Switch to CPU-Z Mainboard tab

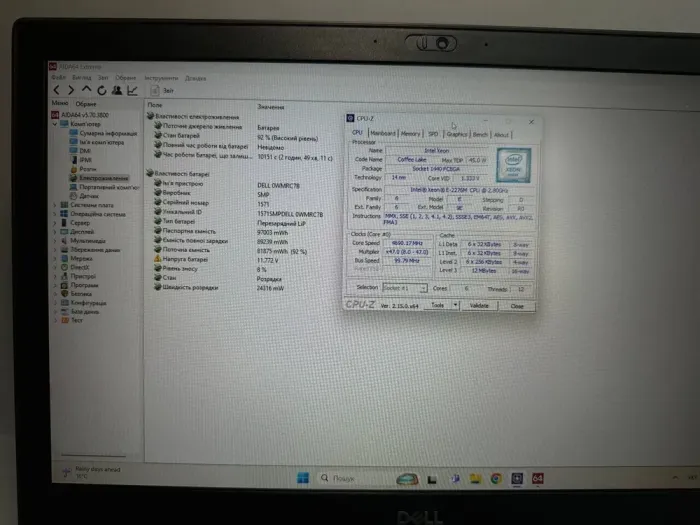[383, 133]
